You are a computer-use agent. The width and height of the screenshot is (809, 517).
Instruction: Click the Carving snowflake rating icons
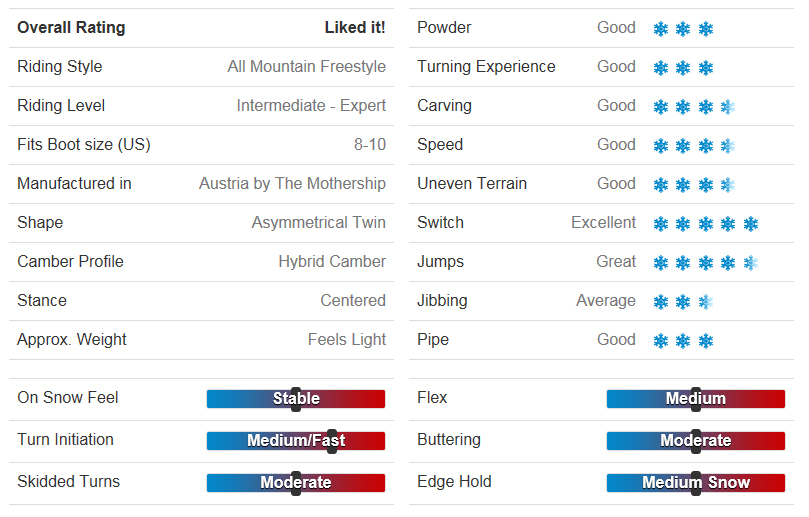pos(694,107)
